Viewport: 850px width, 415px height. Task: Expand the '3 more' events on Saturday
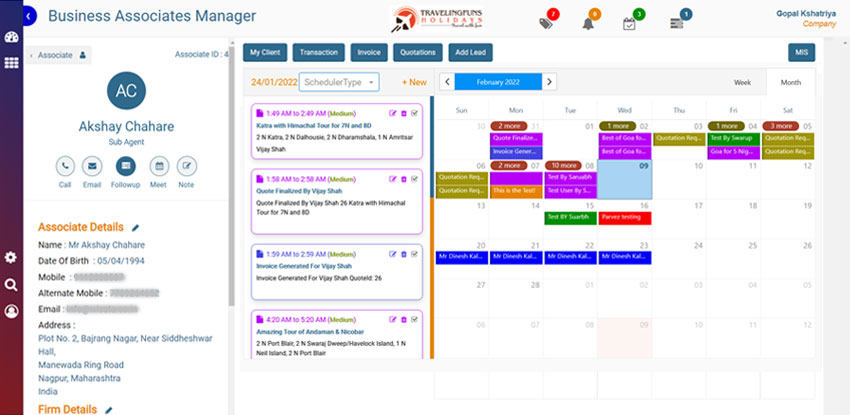(x=780, y=126)
